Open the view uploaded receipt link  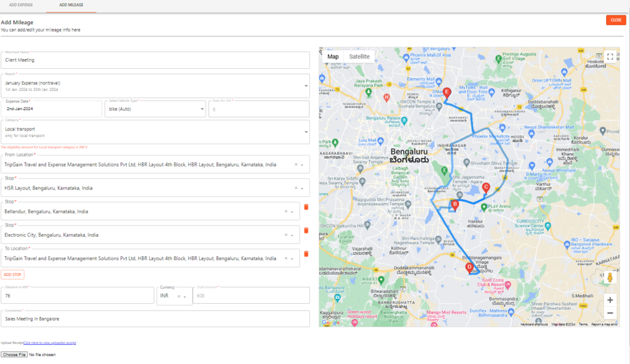click(x=50, y=342)
